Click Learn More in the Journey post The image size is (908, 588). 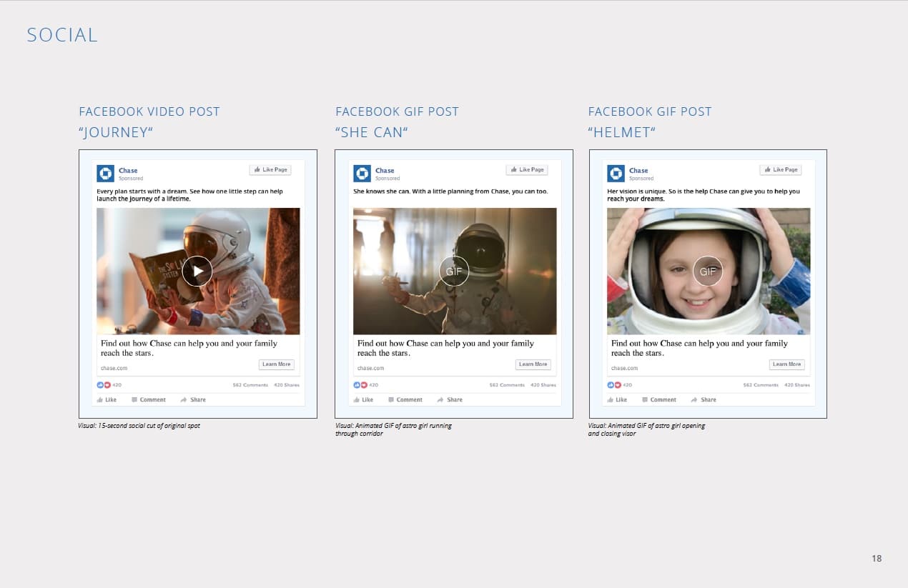pos(276,364)
